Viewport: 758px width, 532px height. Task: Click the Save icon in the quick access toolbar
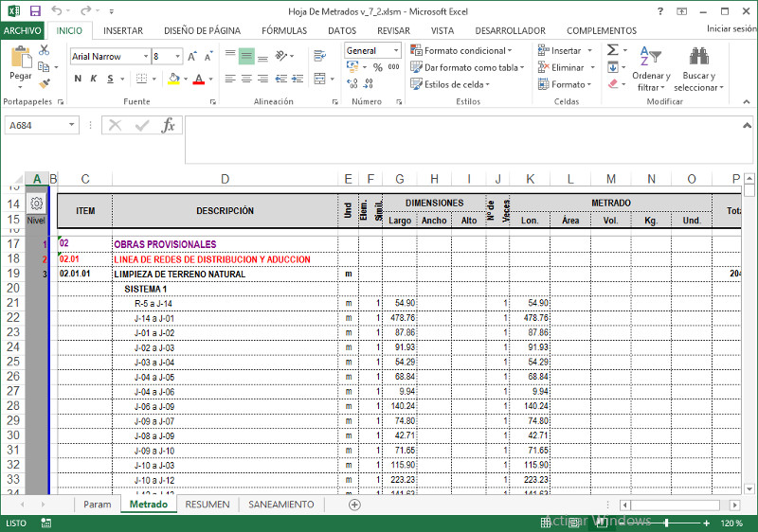(x=35, y=11)
